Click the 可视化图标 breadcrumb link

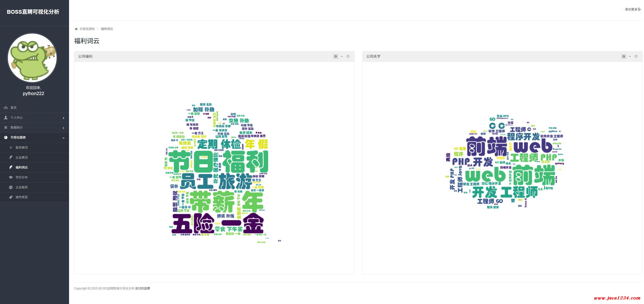click(87, 29)
